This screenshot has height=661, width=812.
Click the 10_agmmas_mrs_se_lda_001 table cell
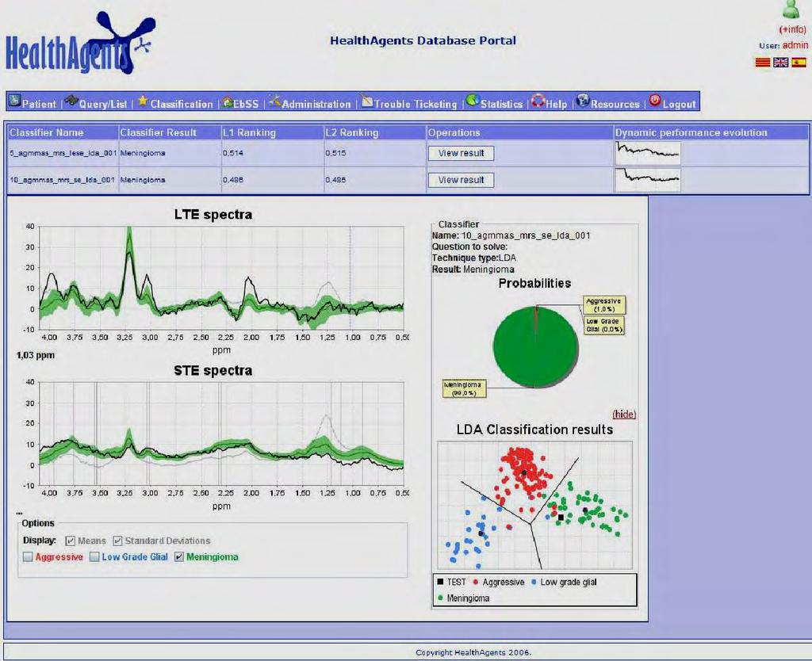62,180
